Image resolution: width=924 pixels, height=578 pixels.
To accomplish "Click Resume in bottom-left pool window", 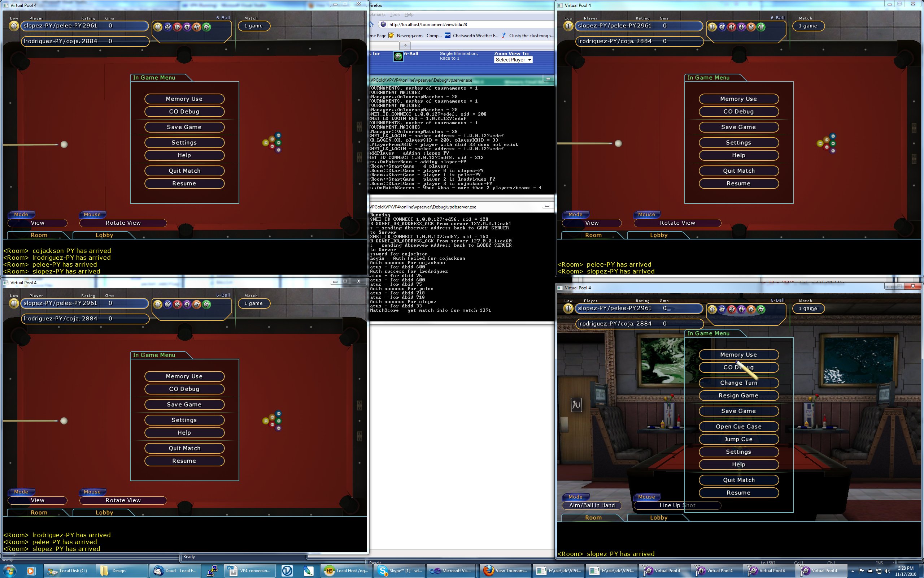I will pos(184,461).
